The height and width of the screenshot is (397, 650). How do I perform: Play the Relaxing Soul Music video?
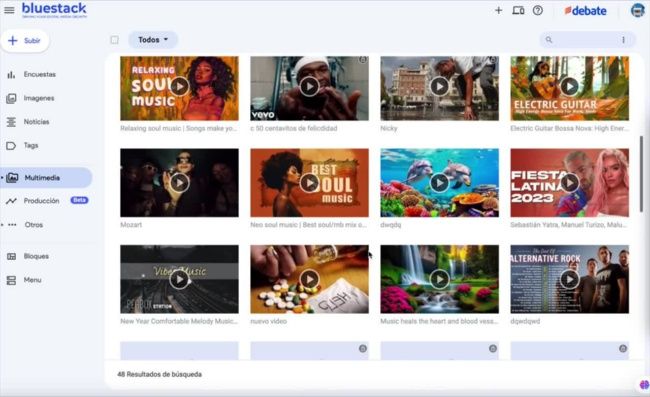179,87
